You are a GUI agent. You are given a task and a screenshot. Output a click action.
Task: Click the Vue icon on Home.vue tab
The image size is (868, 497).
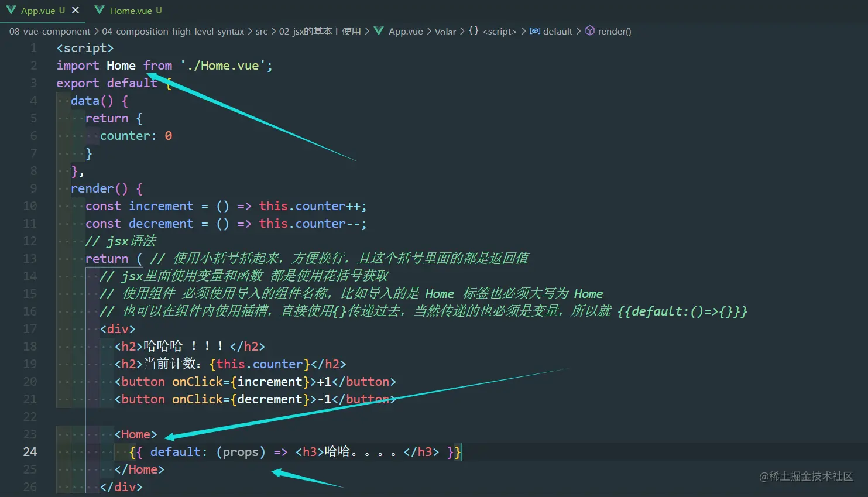(100, 10)
